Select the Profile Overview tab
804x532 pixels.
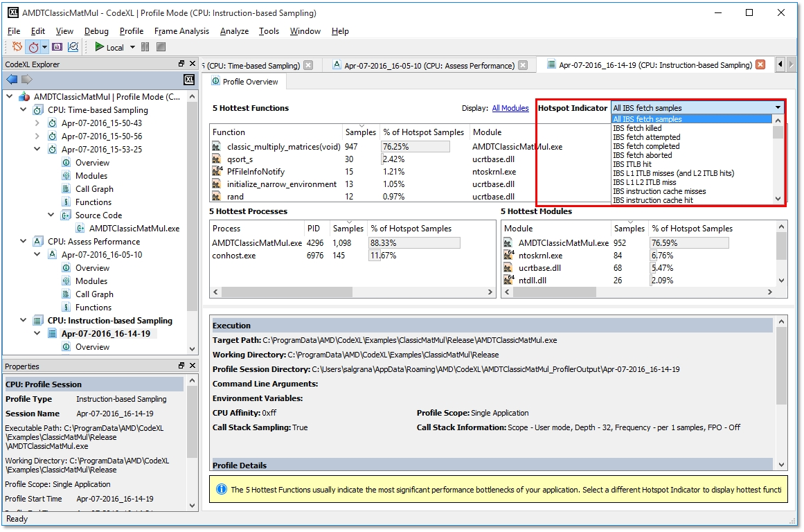coord(245,82)
